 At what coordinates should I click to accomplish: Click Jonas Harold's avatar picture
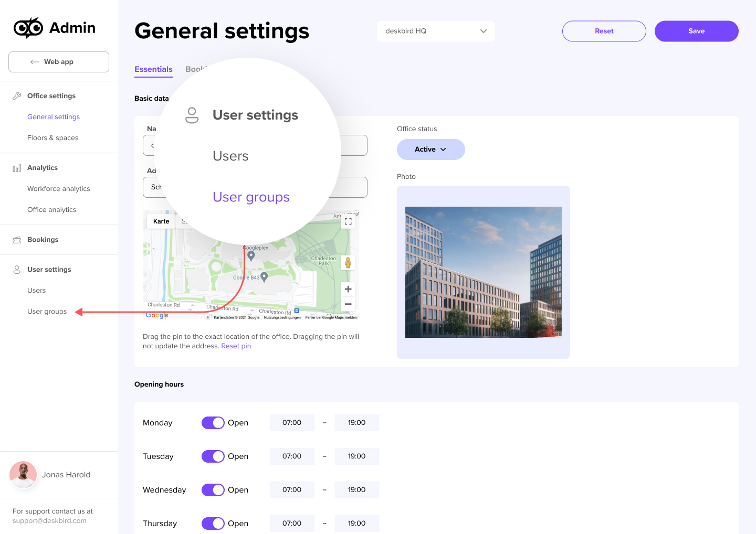[x=23, y=475]
